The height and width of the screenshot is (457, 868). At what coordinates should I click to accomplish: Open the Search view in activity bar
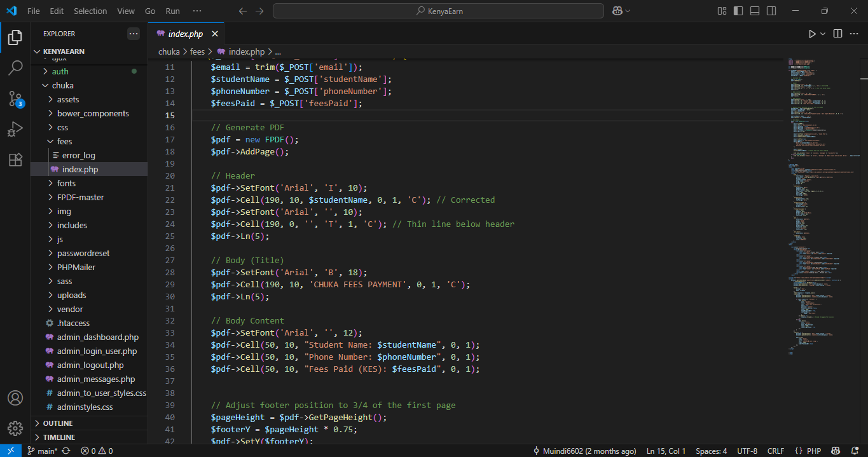(x=15, y=67)
